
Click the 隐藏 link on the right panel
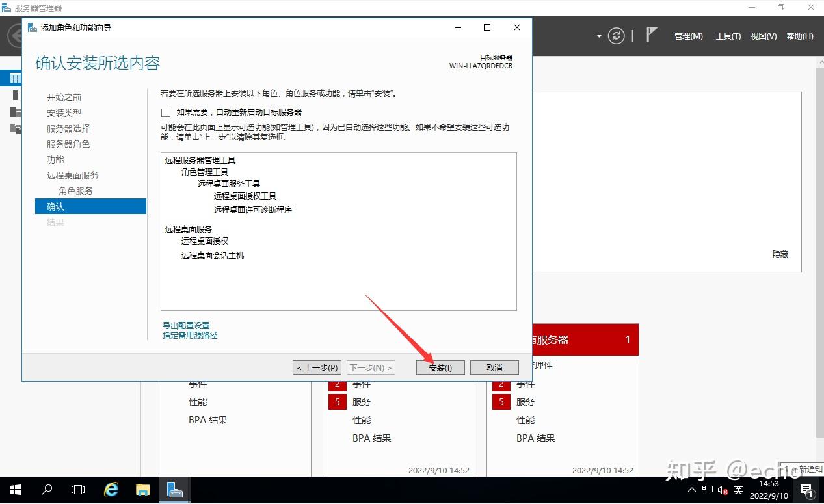tap(780, 254)
